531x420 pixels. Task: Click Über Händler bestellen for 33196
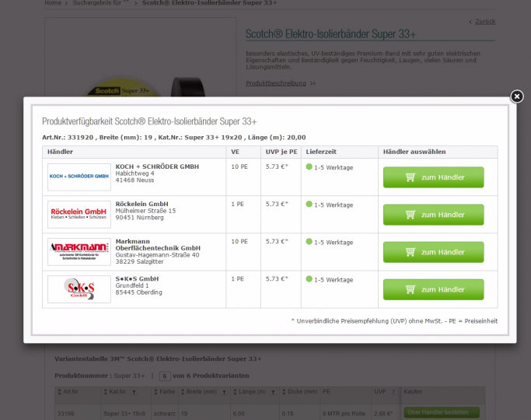tap(442, 412)
